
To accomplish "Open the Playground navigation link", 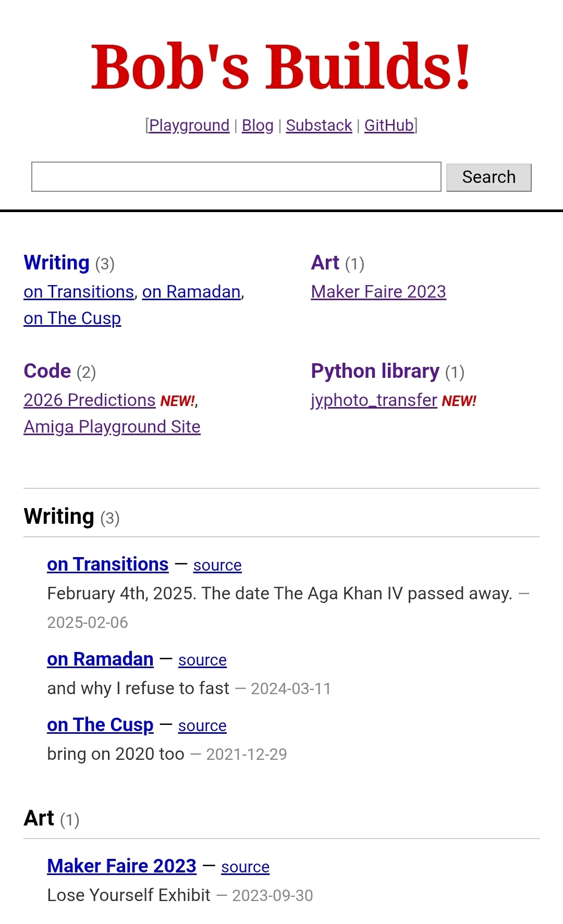I will [x=189, y=126].
